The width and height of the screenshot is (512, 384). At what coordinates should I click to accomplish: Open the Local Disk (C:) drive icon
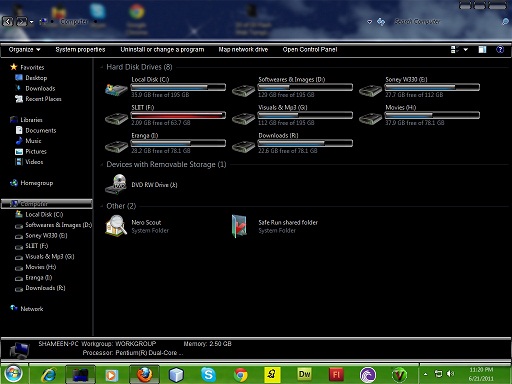pos(116,89)
